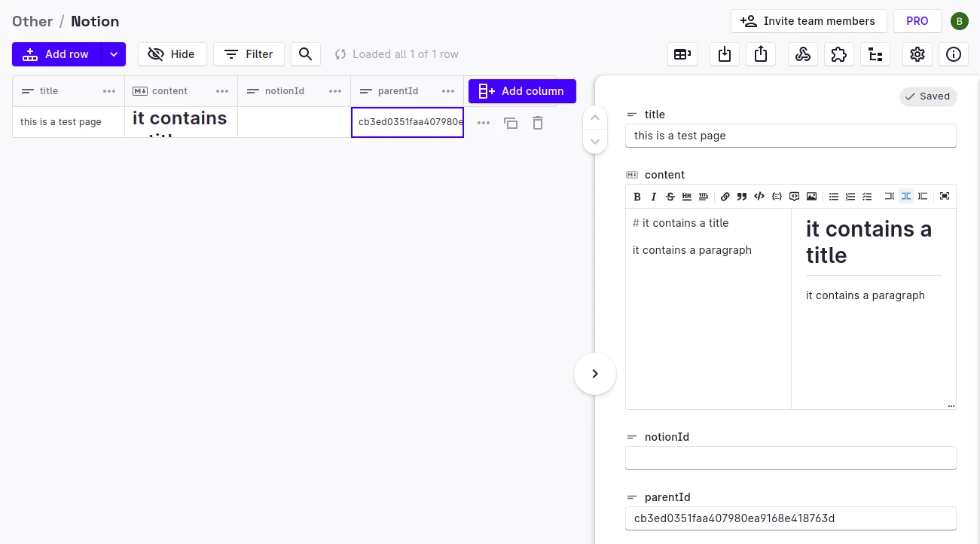Apply italic formatting in content editor

pyautogui.click(x=654, y=197)
